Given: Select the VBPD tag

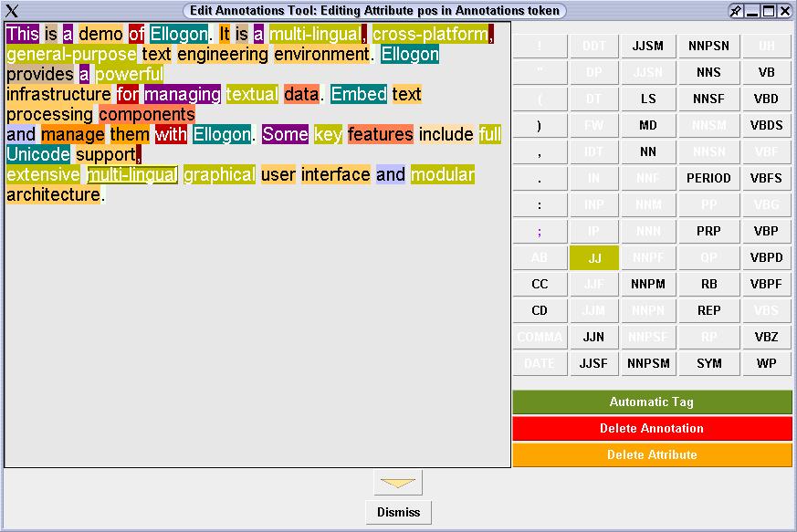Looking at the screenshot, I should (767, 257).
